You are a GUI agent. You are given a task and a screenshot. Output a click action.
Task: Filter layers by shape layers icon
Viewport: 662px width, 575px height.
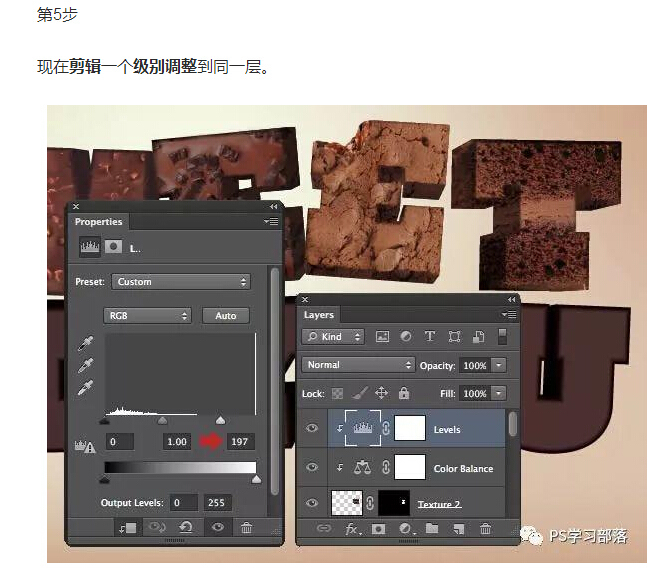pyautogui.click(x=454, y=336)
